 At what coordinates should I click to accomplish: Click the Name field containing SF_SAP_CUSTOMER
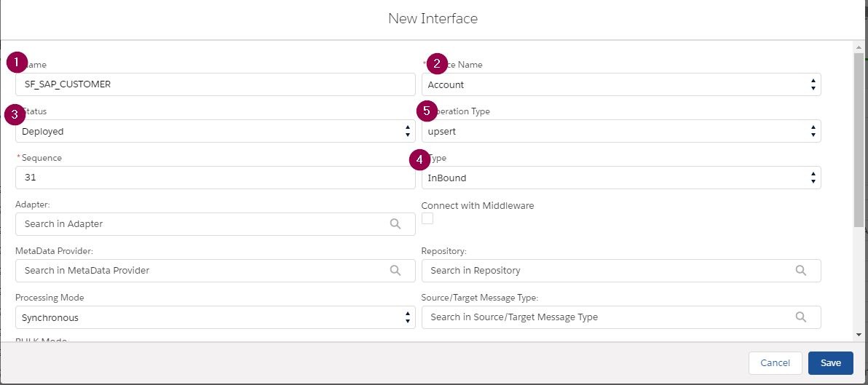click(x=215, y=84)
